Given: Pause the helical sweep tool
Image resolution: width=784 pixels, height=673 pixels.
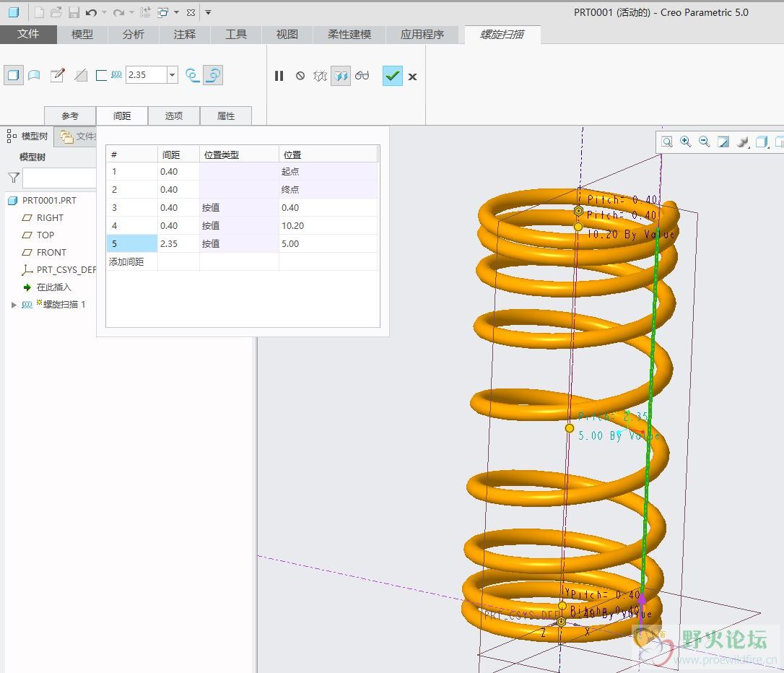Looking at the screenshot, I should click(279, 76).
